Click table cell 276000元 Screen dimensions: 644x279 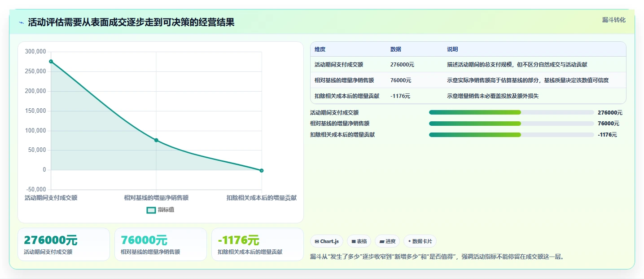coord(402,65)
